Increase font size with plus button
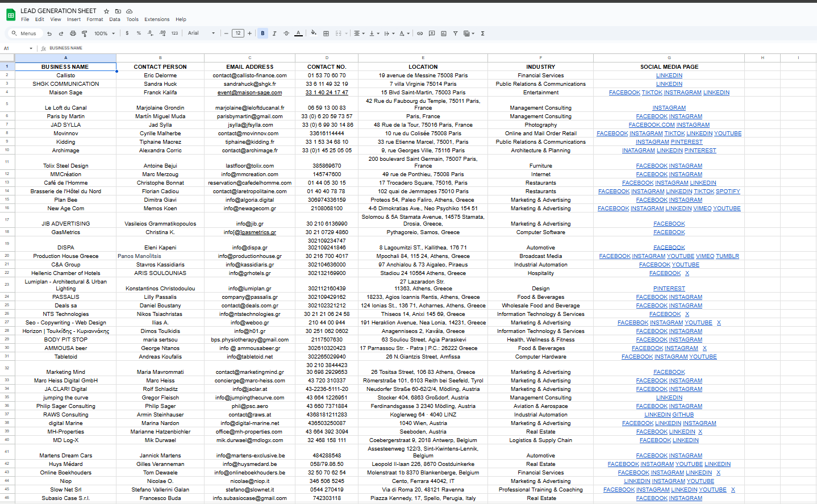Image resolution: width=817 pixels, height=504 pixels. (x=249, y=34)
